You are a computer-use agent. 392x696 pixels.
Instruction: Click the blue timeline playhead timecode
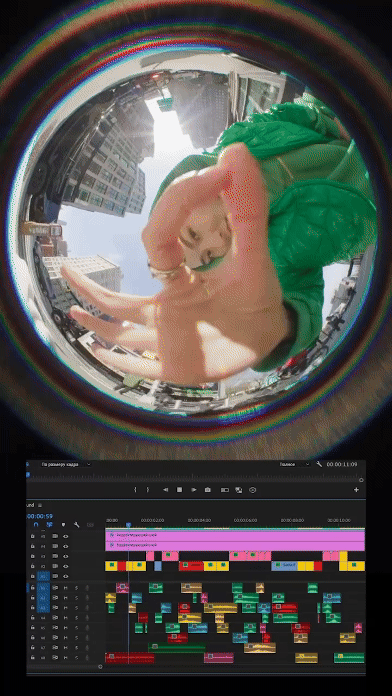pyautogui.click(x=40, y=516)
